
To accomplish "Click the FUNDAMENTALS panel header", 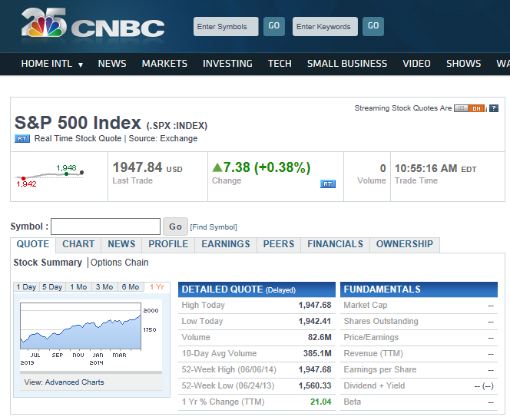I will tap(419, 289).
